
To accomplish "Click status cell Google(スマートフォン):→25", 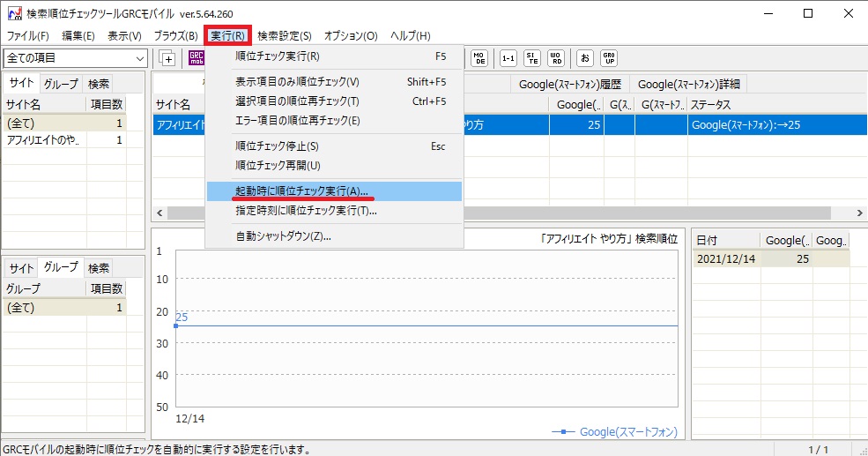I will click(x=777, y=124).
